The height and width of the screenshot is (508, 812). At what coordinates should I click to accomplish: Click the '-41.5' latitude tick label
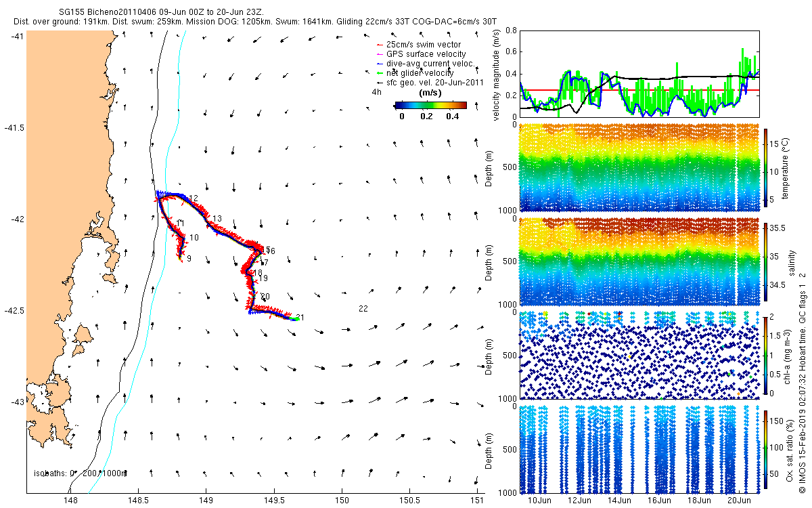coord(15,128)
